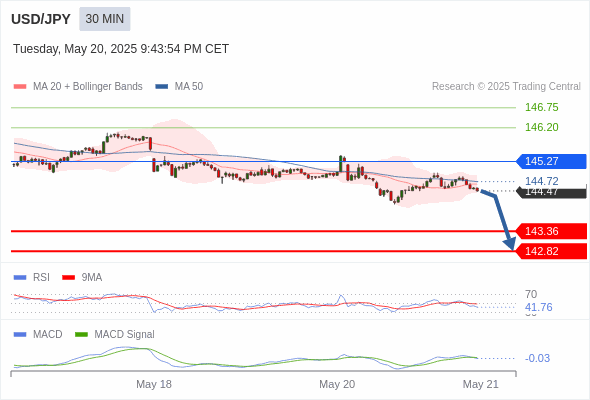Viewport: 590px width, 400px height.
Task: Click the May 18 date axis label
Action: [154, 384]
